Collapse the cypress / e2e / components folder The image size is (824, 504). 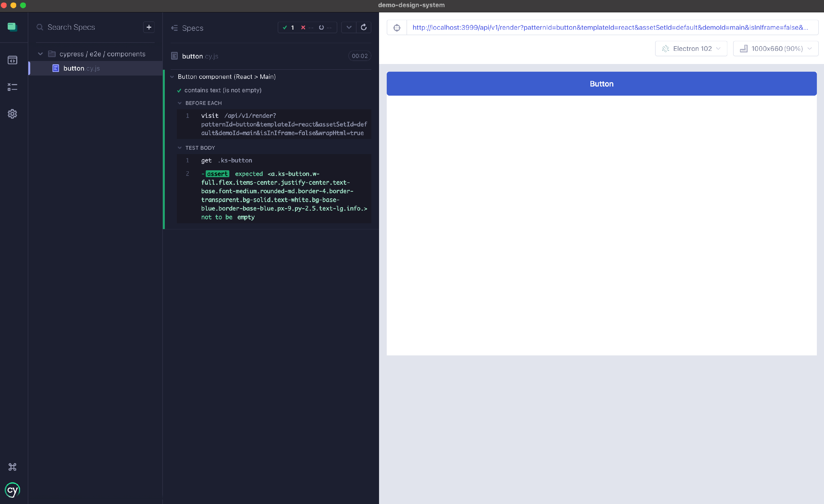pyautogui.click(x=40, y=54)
